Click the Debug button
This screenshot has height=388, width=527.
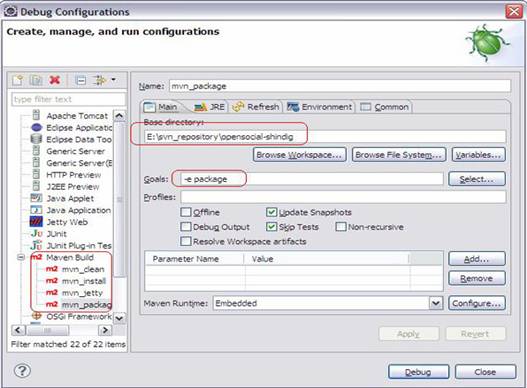click(x=418, y=372)
